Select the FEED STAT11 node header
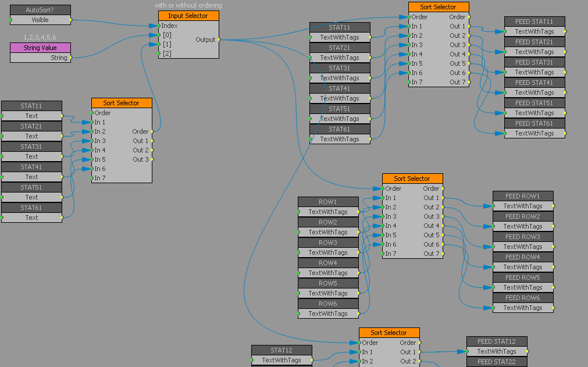Image resolution: width=588 pixels, height=367 pixels. (534, 22)
